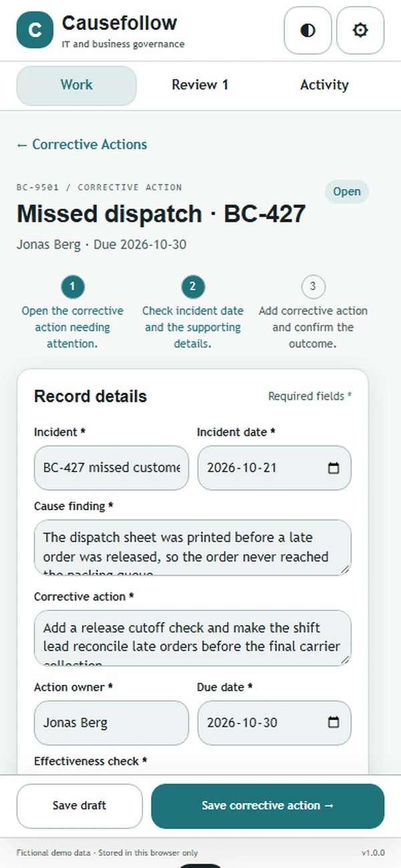
Task: Click into the Corrective action textarea
Action: [192, 638]
